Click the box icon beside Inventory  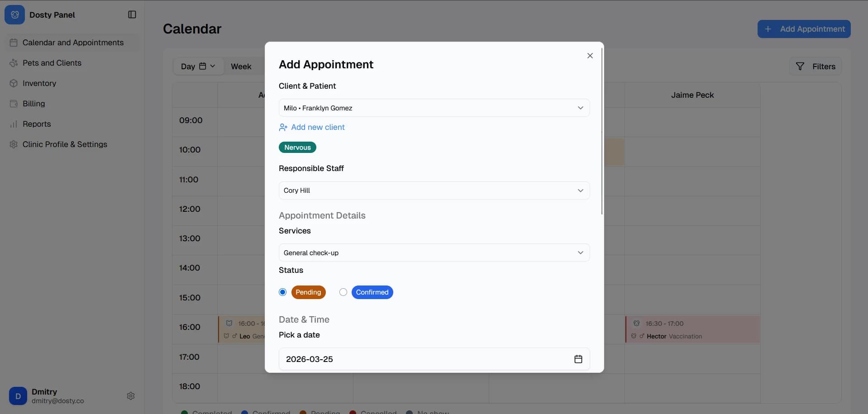pyautogui.click(x=14, y=83)
